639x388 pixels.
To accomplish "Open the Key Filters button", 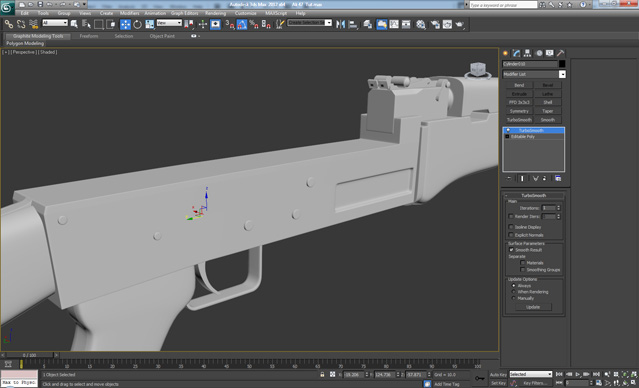I will coord(535,383).
